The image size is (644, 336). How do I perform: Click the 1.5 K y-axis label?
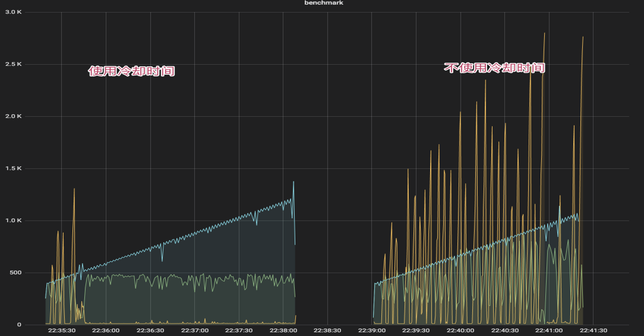point(13,168)
